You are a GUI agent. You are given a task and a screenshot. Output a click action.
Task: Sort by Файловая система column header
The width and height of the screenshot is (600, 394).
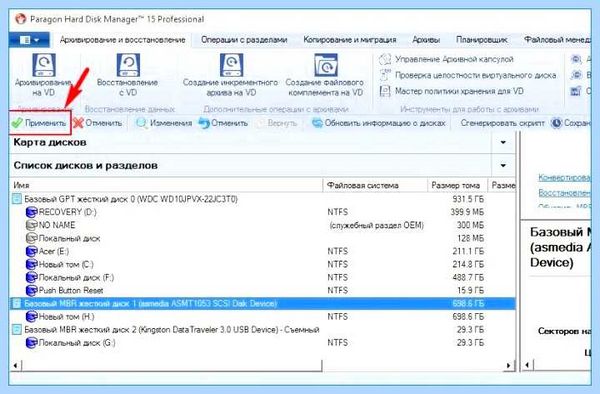coord(375,185)
